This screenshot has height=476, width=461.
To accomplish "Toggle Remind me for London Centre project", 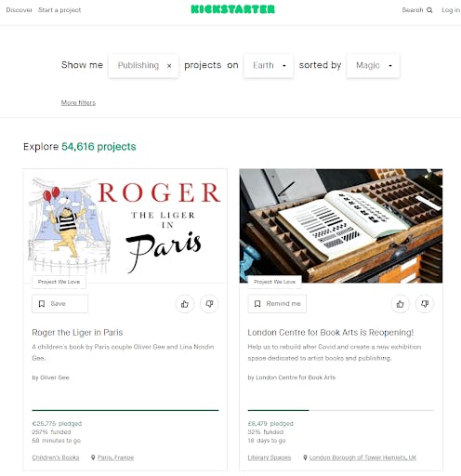I will [277, 304].
